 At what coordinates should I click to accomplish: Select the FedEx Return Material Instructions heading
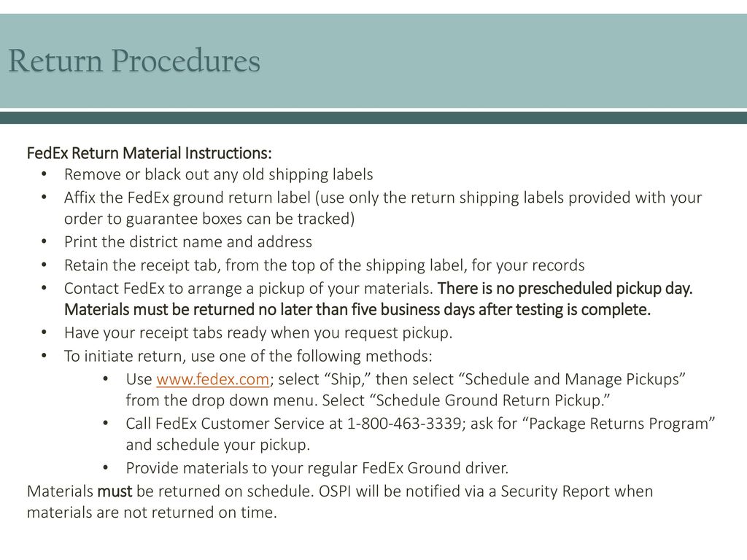tap(149, 153)
